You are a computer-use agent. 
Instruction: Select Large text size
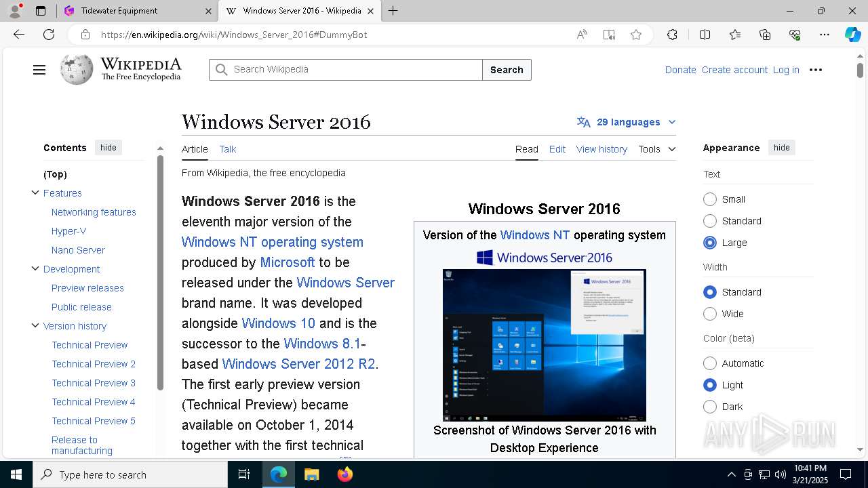(x=710, y=243)
